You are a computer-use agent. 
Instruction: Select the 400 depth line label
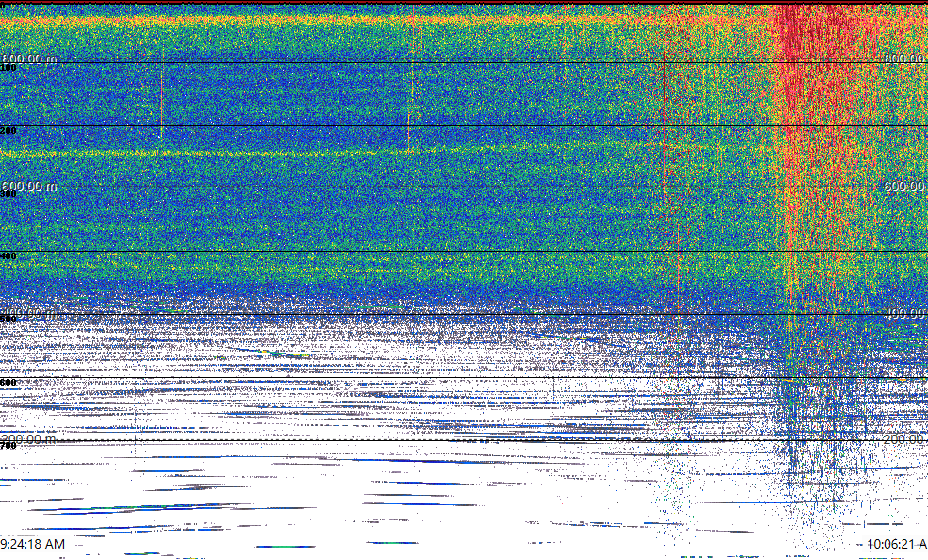(8, 256)
